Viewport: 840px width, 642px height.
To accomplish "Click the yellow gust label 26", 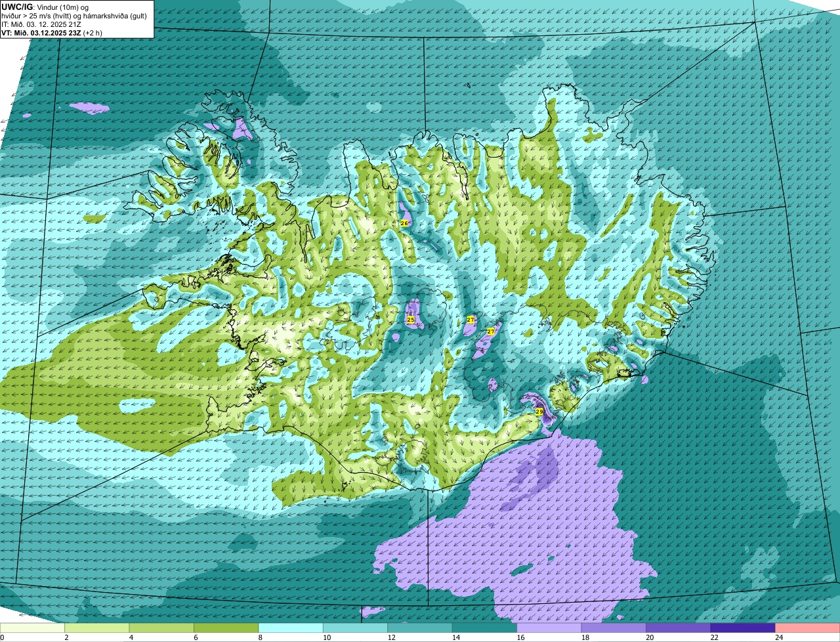I will point(404,223).
